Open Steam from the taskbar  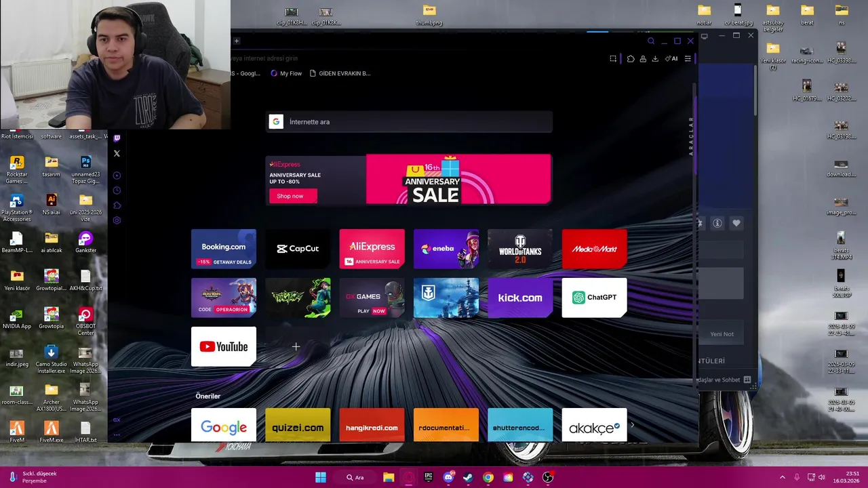point(468,477)
